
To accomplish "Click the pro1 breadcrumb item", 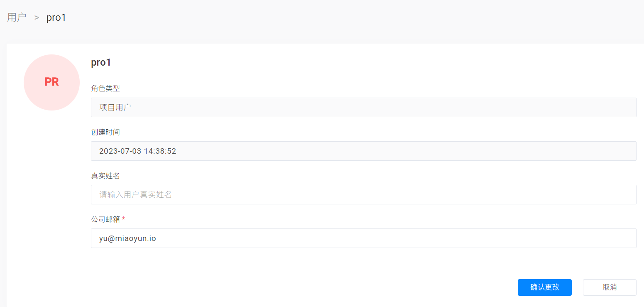I will coord(56,17).
